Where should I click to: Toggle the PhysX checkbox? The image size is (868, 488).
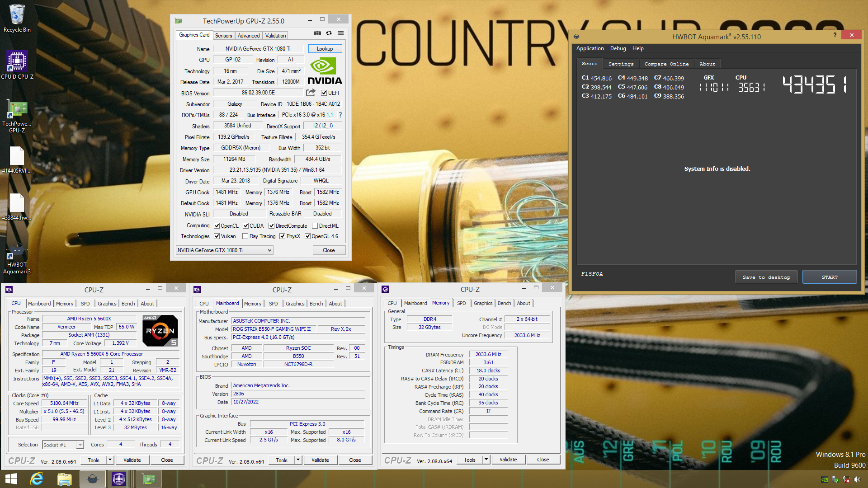click(x=282, y=236)
